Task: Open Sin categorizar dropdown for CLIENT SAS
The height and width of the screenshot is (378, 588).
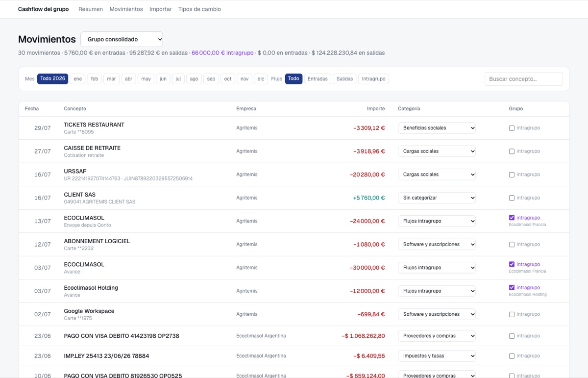Action: tap(437, 198)
